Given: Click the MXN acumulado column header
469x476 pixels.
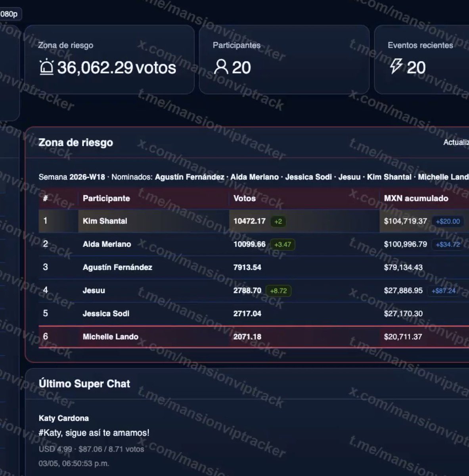Looking at the screenshot, I should point(416,198).
